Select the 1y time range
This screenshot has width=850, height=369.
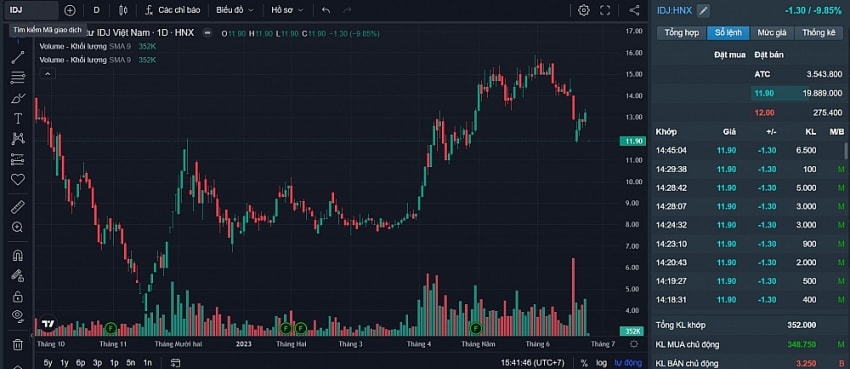(65, 362)
